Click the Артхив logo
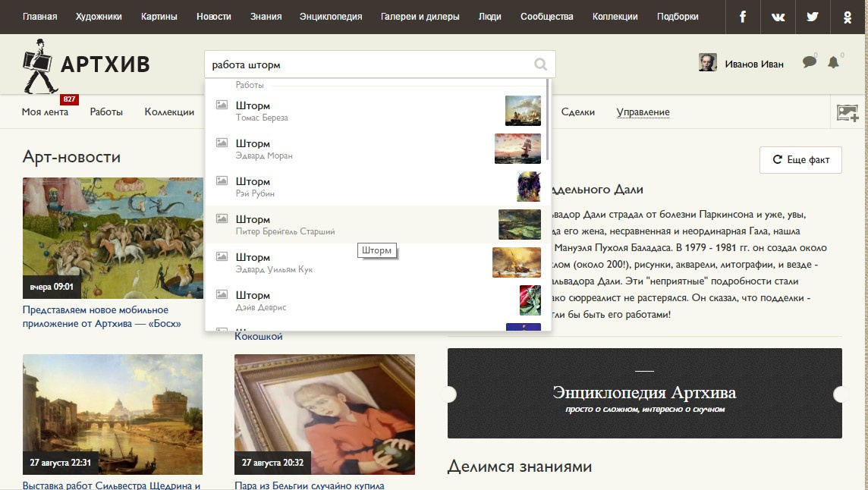The height and width of the screenshot is (490, 868). [x=86, y=65]
